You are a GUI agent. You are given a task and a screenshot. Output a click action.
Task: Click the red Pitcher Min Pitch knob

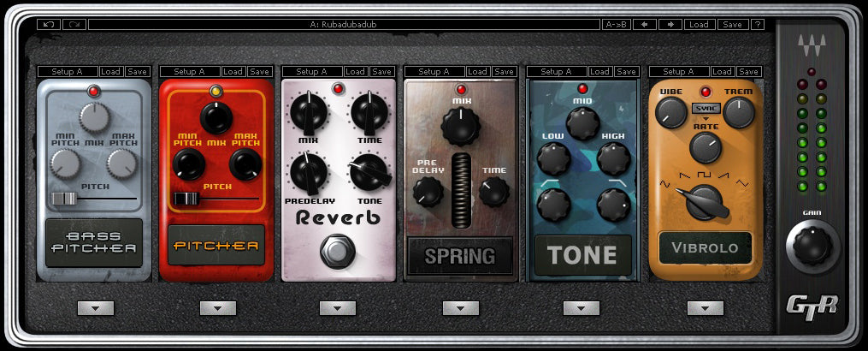coord(188,164)
